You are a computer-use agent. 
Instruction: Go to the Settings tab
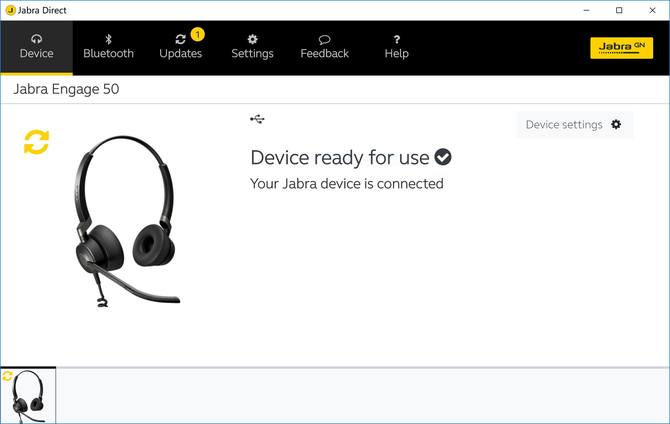[x=252, y=47]
